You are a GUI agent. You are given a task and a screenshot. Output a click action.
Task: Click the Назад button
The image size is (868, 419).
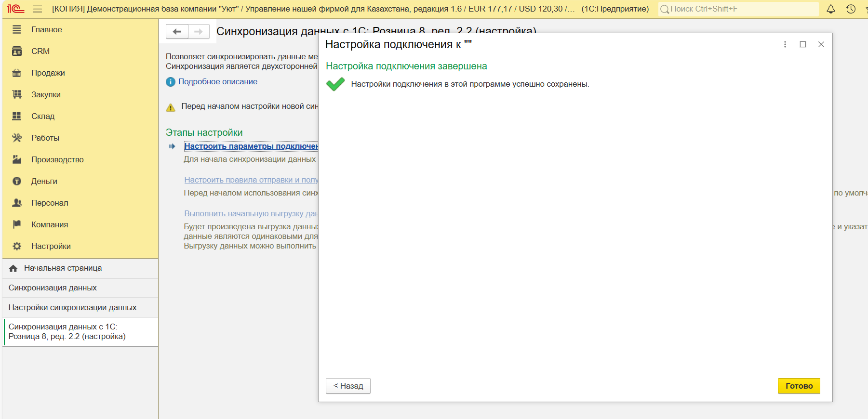click(x=348, y=386)
